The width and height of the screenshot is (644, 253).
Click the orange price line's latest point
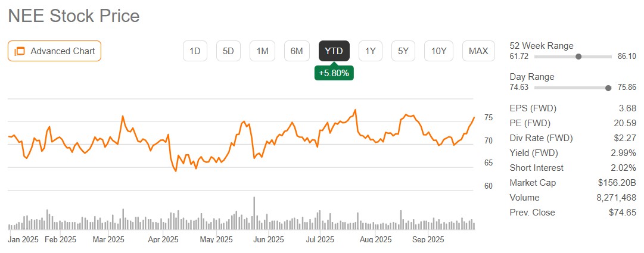(474, 118)
